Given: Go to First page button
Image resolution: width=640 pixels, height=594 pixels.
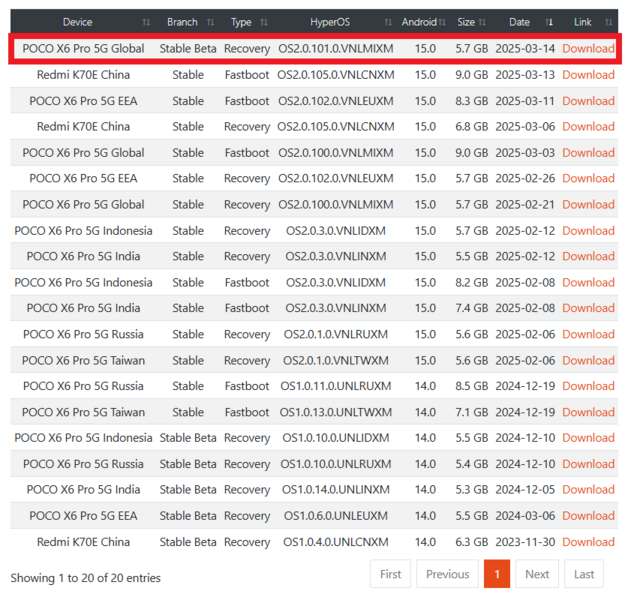Looking at the screenshot, I should [x=391, y=574].
